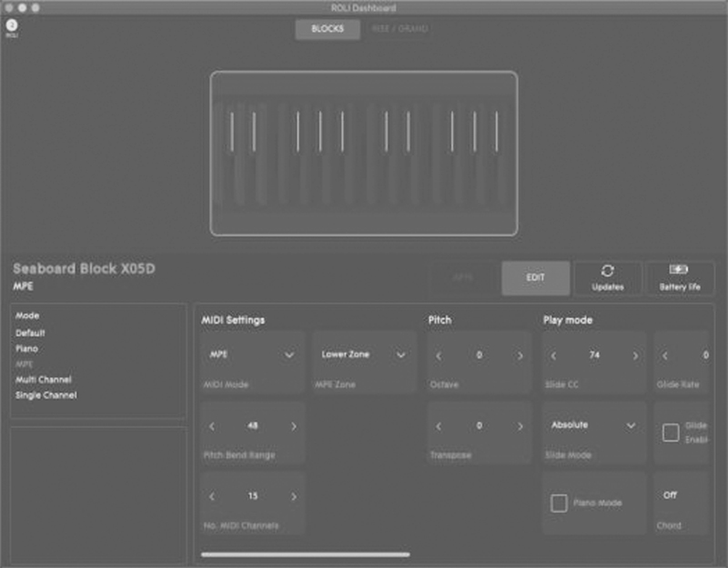Decrease Slide CC value
The width and height of the screenshot is (728, 568).
(553, 356)
